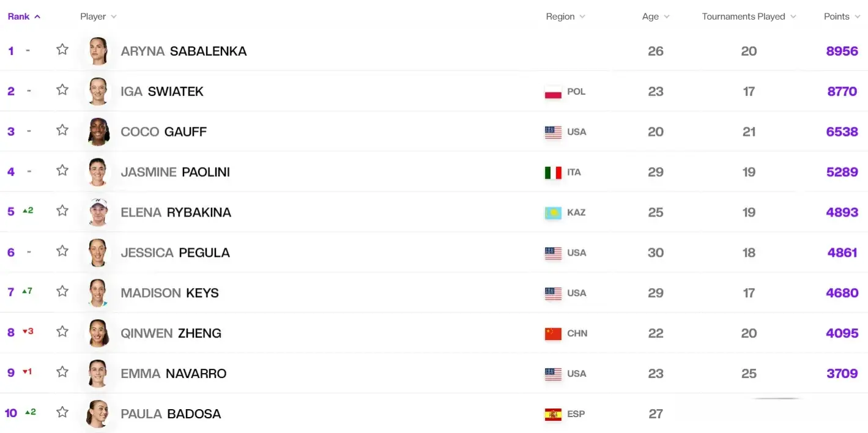Favorite Aryna Sabalenka with the star icon
Screen dimensions: 868x433
62,50
